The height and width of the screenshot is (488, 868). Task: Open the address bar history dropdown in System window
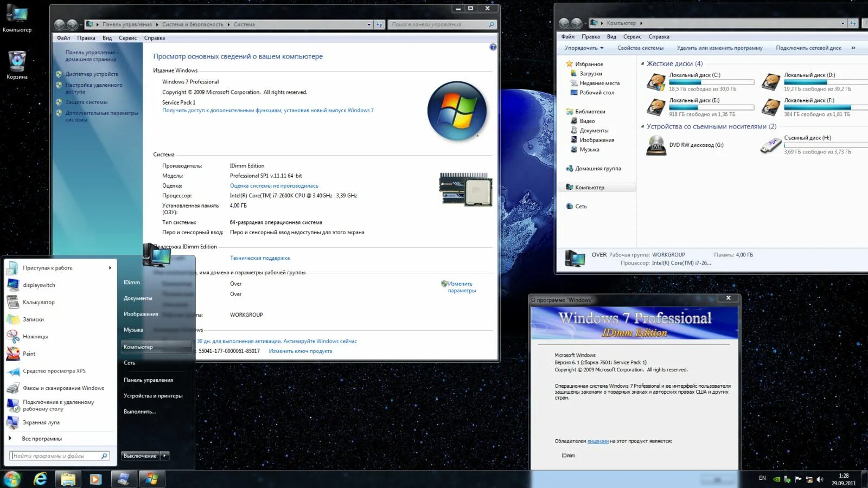tap(369, 24)
